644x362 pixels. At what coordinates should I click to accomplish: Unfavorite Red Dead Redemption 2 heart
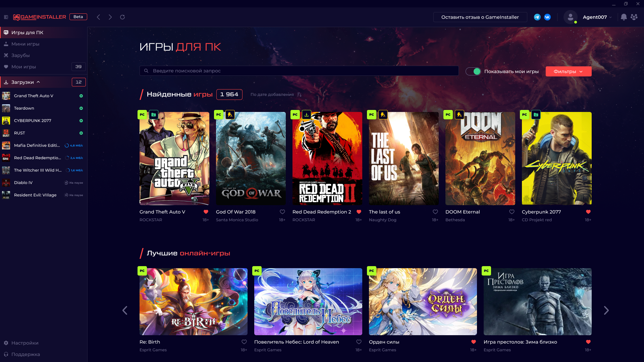359,212
